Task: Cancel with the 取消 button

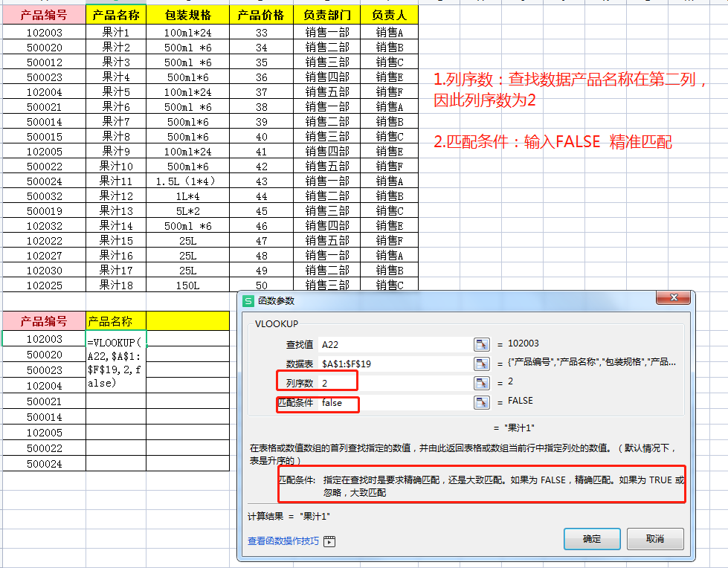Action: (x=655, y=539)
